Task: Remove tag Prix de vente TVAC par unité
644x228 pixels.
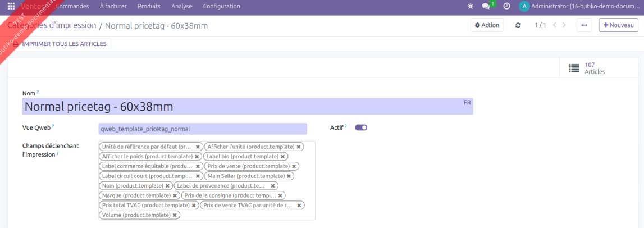Action: pos(299,205)
